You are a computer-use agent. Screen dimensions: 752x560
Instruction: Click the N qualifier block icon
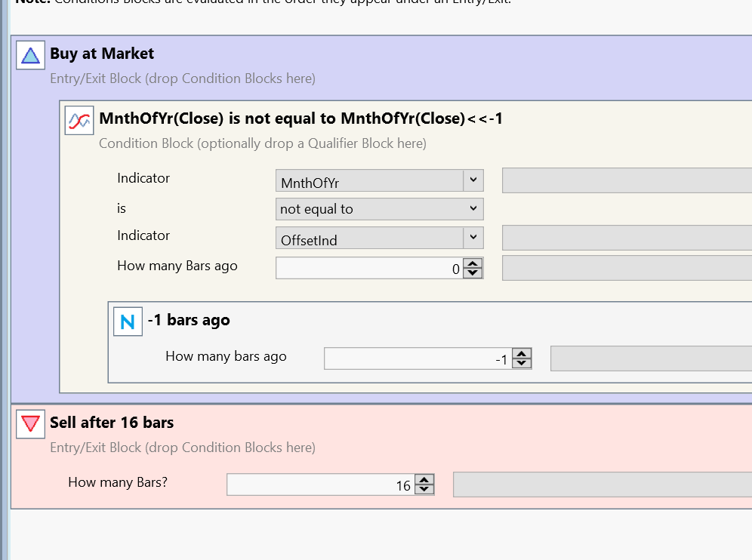128,321
